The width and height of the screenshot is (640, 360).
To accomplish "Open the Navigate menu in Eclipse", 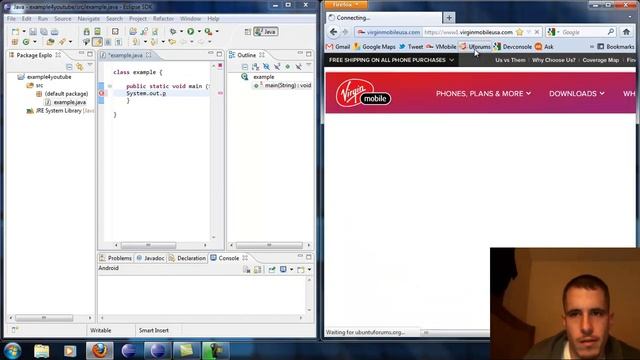I will (89, 19).
